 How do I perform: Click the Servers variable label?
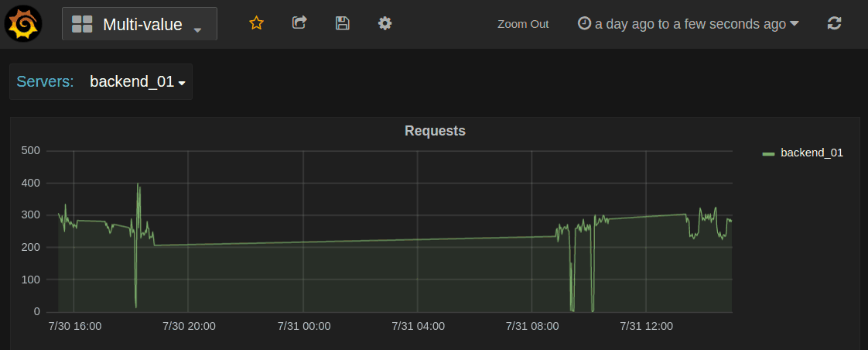coord(45,82)
